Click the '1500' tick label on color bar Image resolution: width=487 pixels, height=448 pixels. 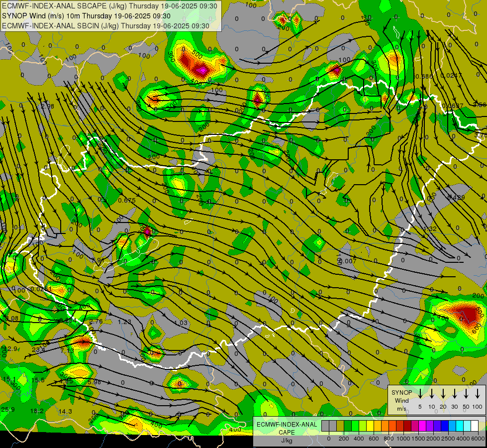418,439
